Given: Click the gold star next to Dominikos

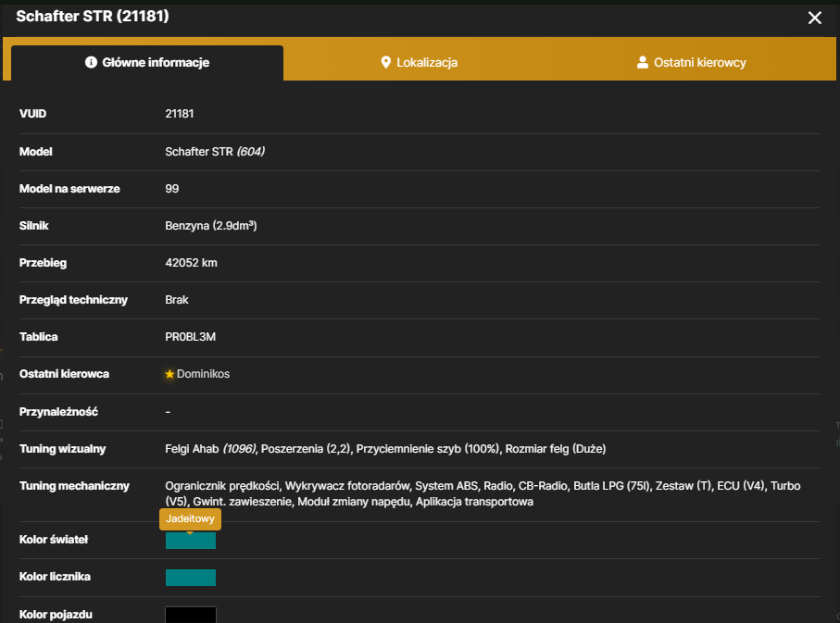Looking at the screenshot, I should (x=169, y=374).
